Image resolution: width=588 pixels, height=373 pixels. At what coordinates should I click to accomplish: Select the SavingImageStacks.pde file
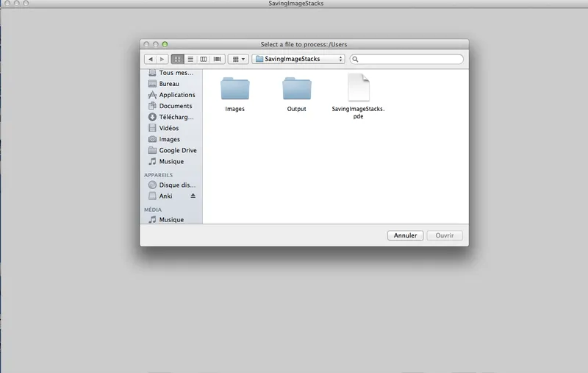[x=358, y=89]
